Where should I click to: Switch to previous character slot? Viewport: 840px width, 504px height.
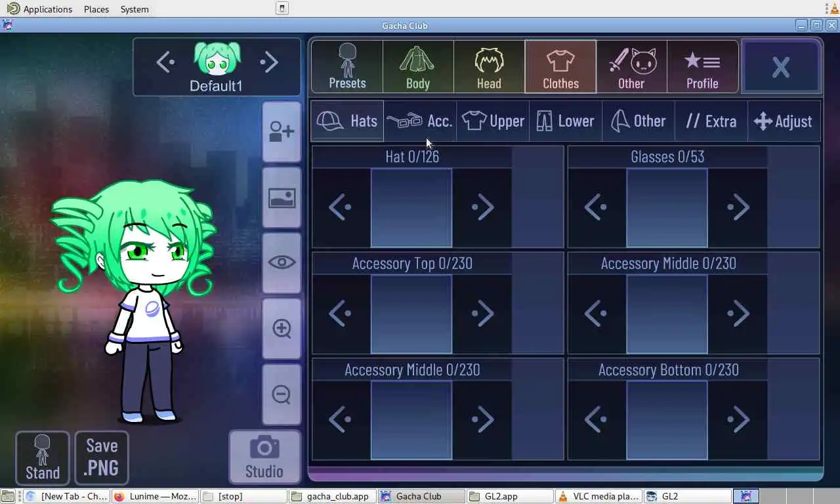(x=165, y=62)
